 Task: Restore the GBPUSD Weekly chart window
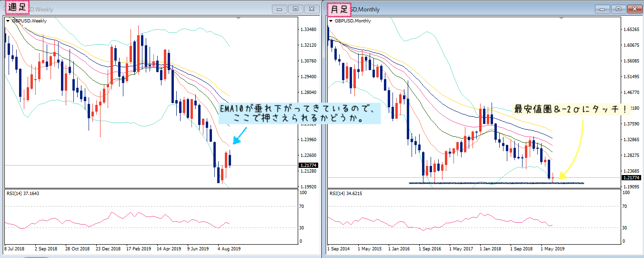pyautogui.click(x=296, y=9)
